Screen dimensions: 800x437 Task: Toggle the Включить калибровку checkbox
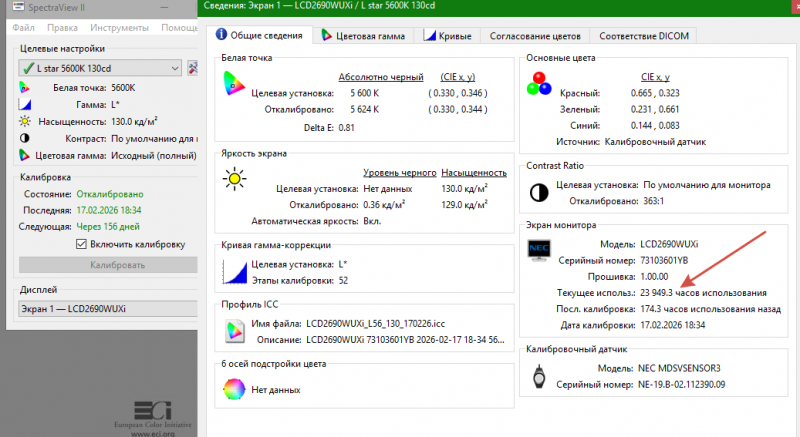[82, 244]
